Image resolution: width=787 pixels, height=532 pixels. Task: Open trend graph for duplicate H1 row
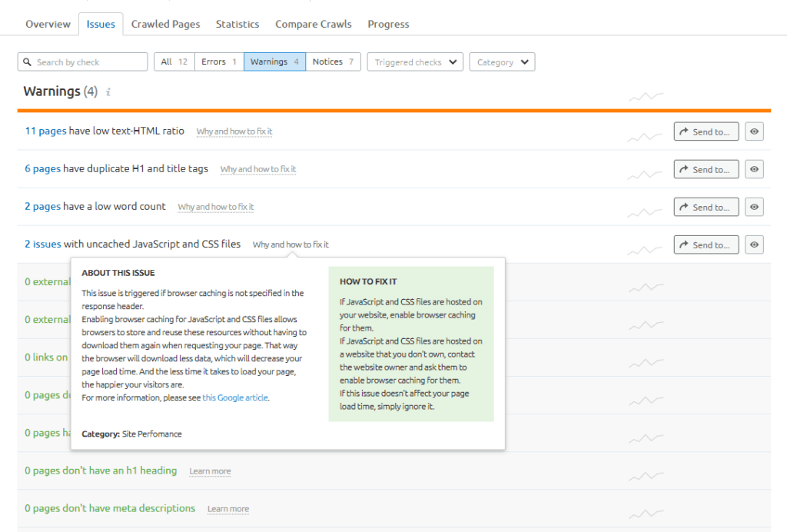point(645,174)
